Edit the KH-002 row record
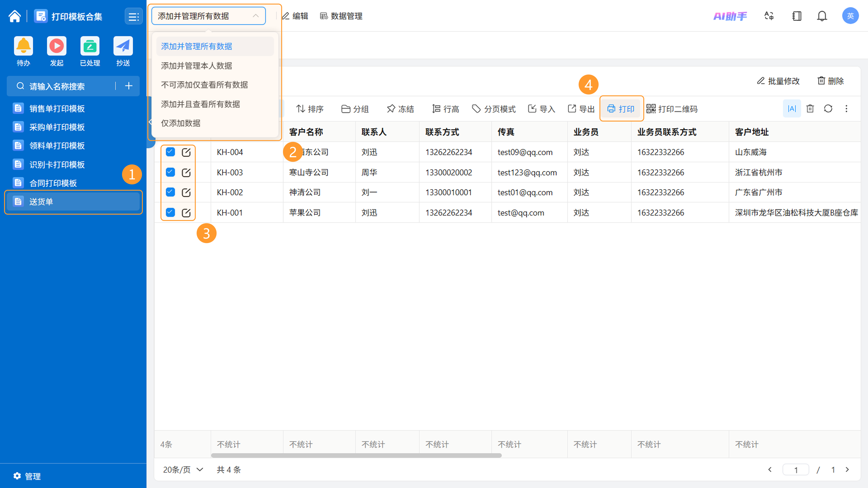The width and height of the screenshot is (868, 488). [186, 192]
